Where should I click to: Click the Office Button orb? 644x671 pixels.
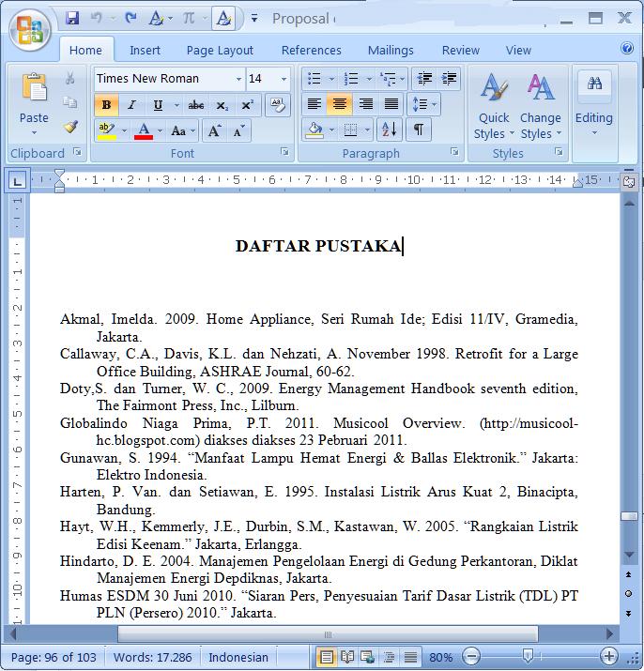[x=30, y=31]
